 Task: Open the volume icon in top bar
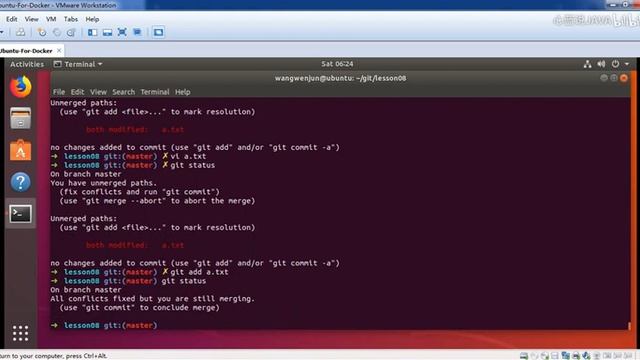(601, 64)
